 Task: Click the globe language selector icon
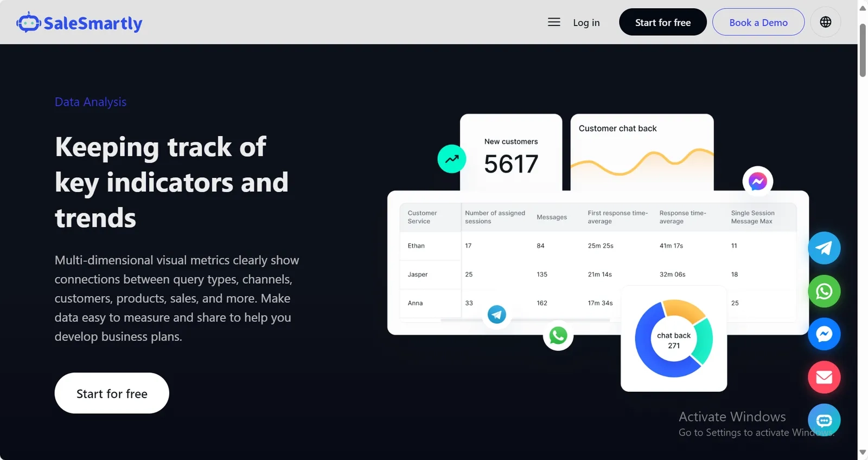[826, 22]
